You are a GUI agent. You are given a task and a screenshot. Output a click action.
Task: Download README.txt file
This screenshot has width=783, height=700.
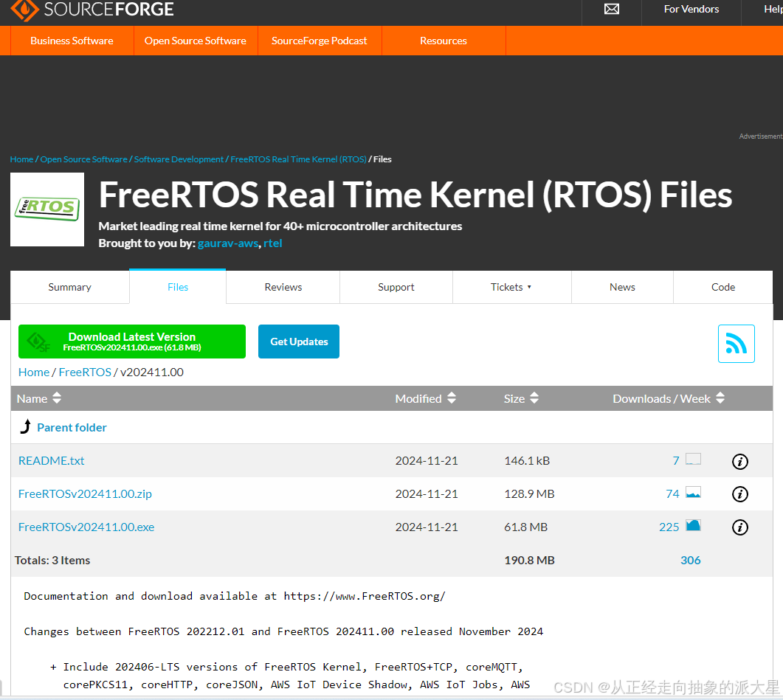click(x=52, y=460)
